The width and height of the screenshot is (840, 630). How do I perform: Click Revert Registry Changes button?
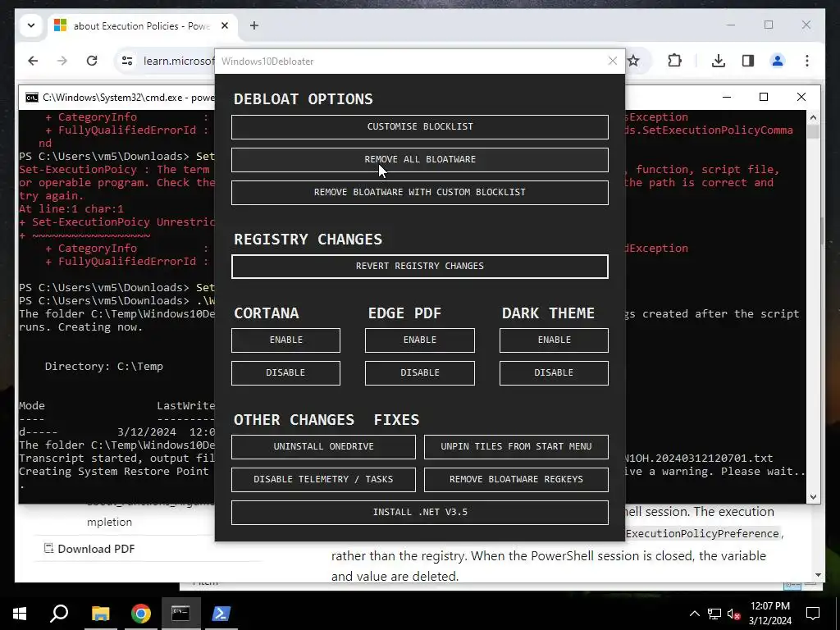(419, 267)
